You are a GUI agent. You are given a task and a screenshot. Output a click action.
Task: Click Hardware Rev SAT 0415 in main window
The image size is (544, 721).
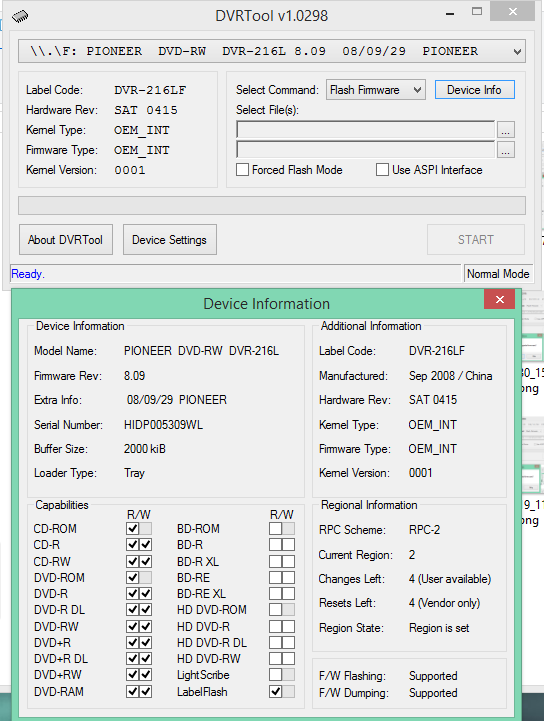[x=146, y=110]
